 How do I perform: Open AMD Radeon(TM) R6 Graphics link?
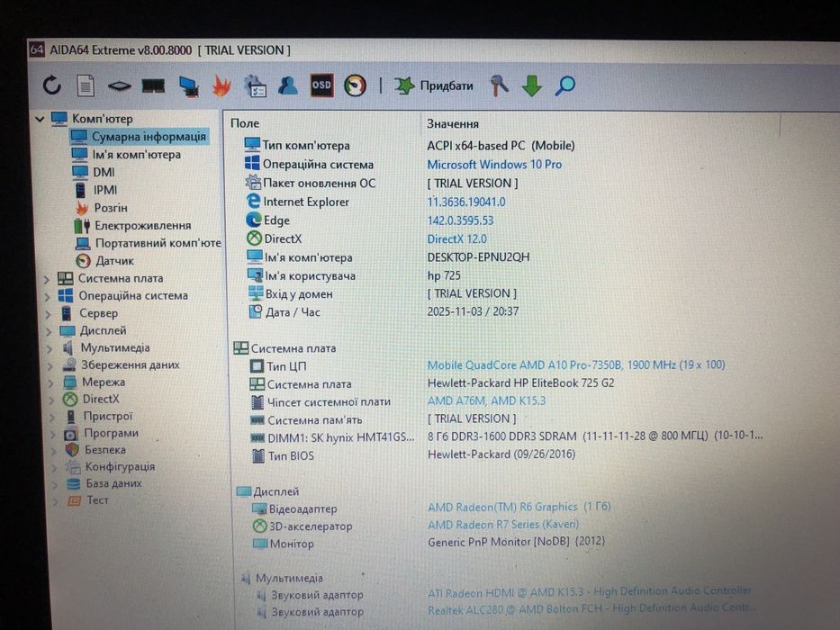[x=519, y=507]
